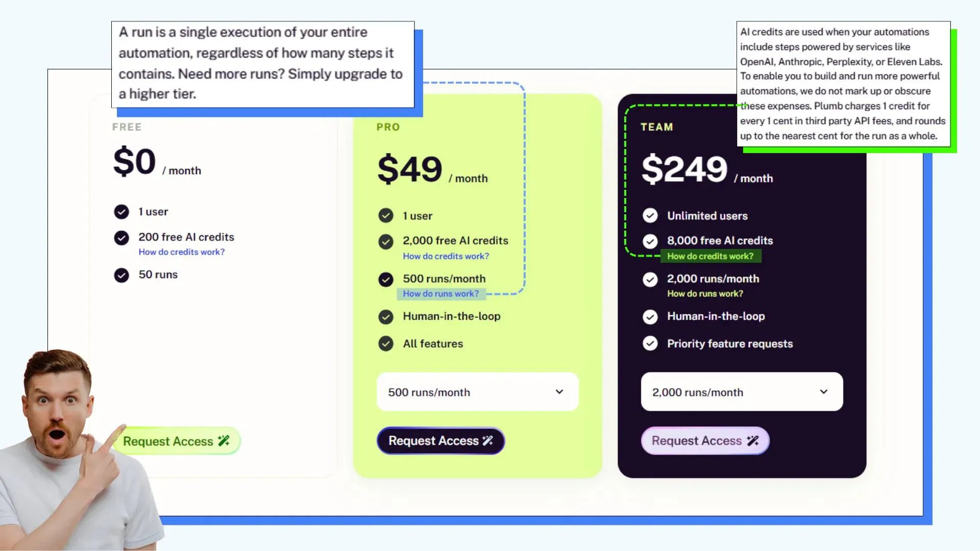The width and height of the screenshot is (980, 551).
Task: Click Team plan 'How do credits work?' link
Action: coord(710,256)
